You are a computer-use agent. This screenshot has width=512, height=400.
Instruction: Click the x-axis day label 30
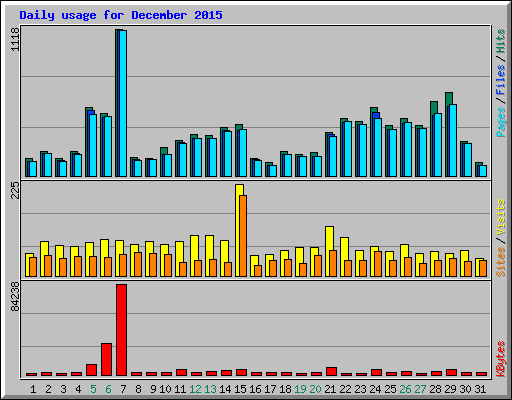[465, 389]
